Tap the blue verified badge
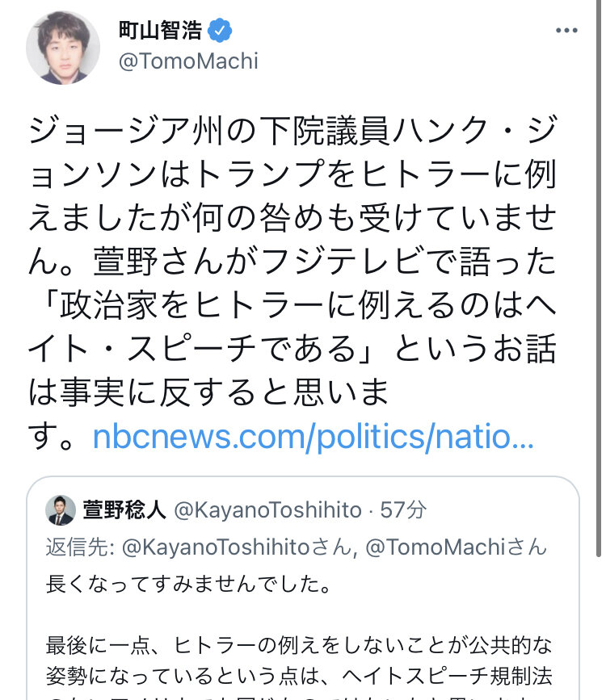 pos(220,31)
